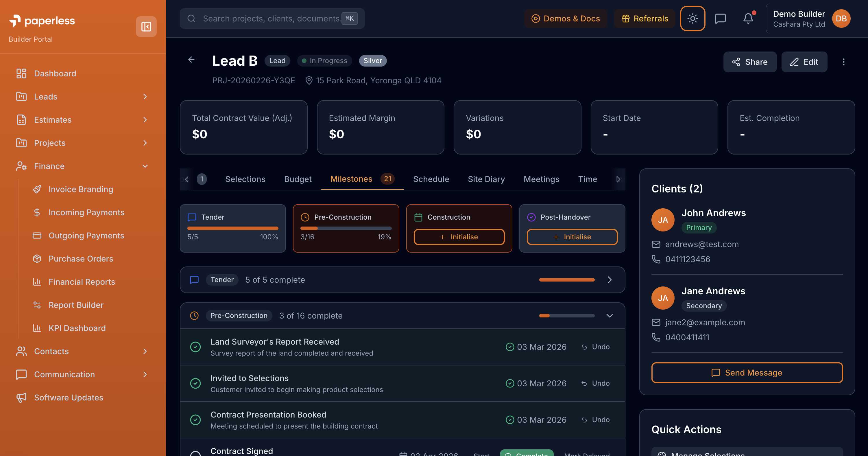Open the Site Diary tab

[486, 179]
